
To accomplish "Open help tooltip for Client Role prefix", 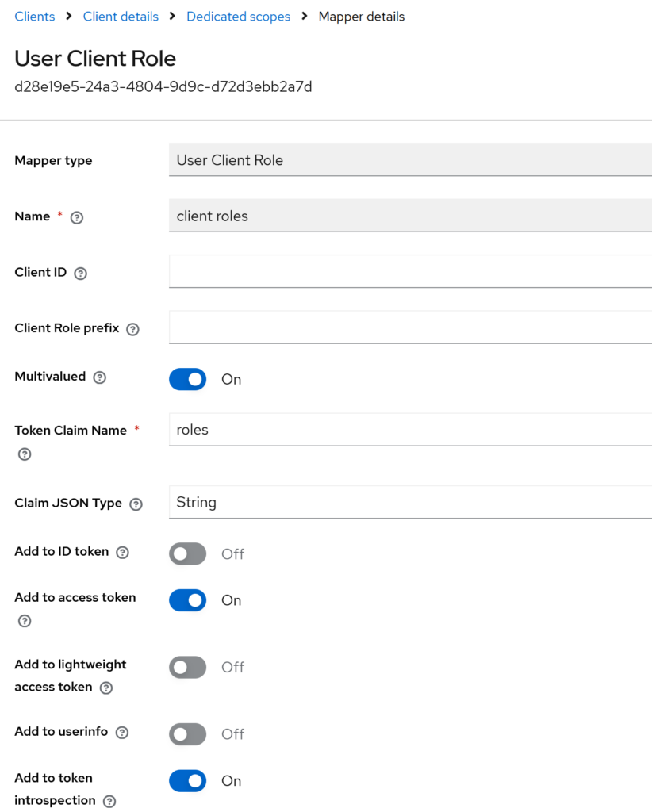I will [x=132, y=329].
